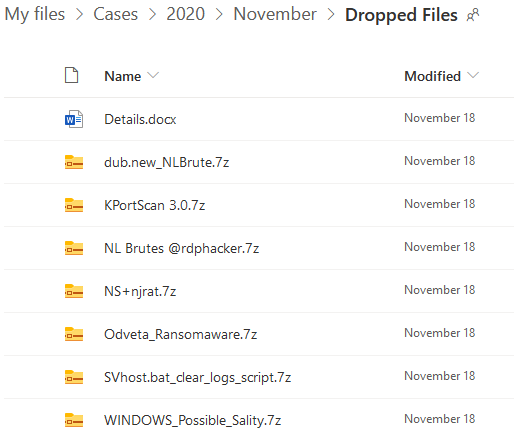Image resolution: width=514 pixels, height=441 pixels.
Task: Click the archive icon beside NS+njrat.7z
Action: [x=74, y=291]
